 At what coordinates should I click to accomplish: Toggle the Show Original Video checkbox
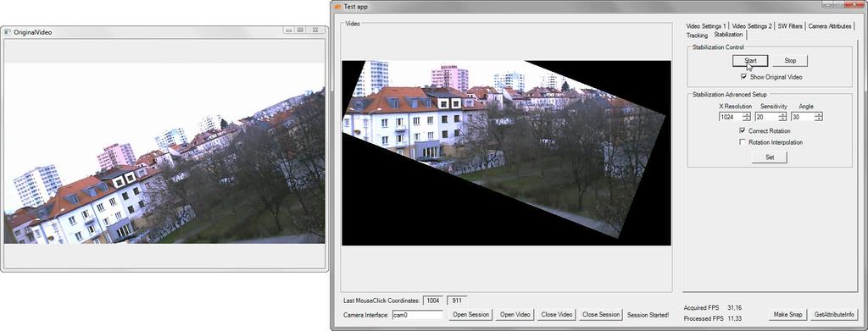click(x=743, y=77)
